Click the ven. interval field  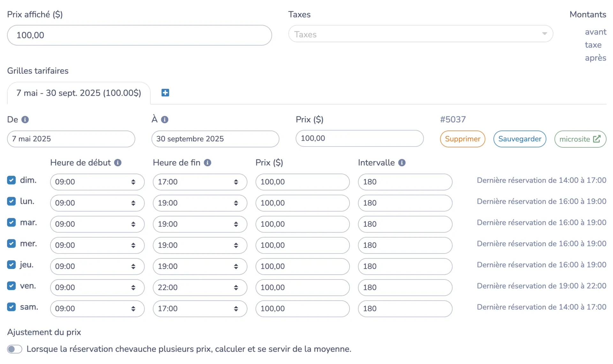click(405, 287)
